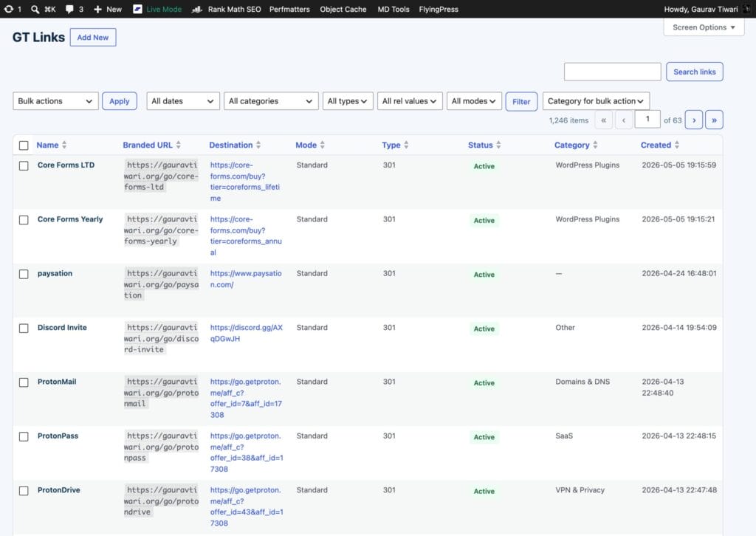Open the All dates dropdown
The image size is (756, 536).
click(183, 101)
